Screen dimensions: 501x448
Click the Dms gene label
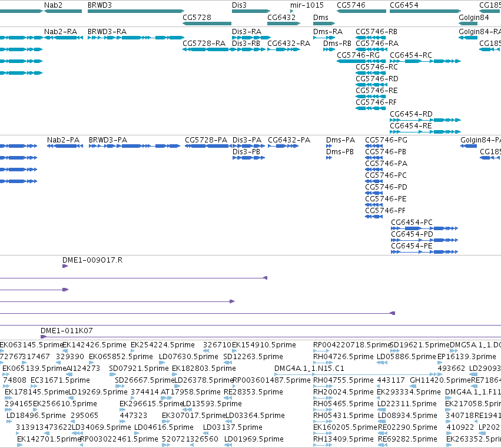click(320, 17)
